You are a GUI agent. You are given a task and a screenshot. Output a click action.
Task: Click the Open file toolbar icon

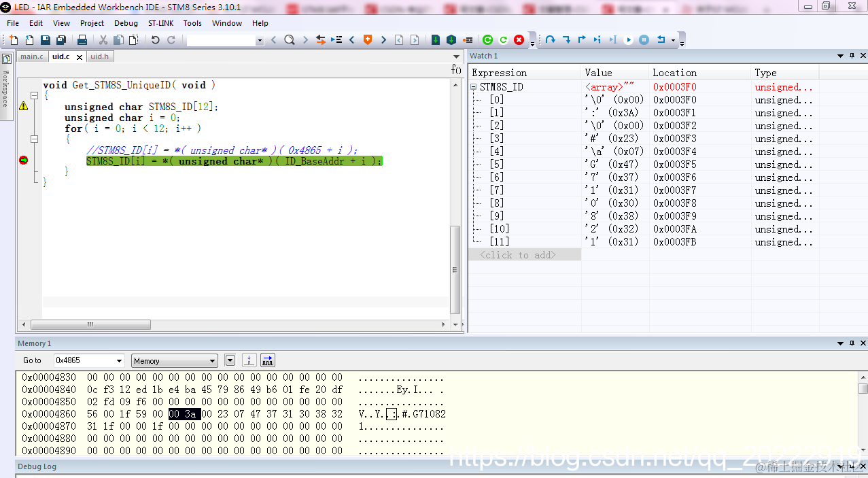click(29, 40)
